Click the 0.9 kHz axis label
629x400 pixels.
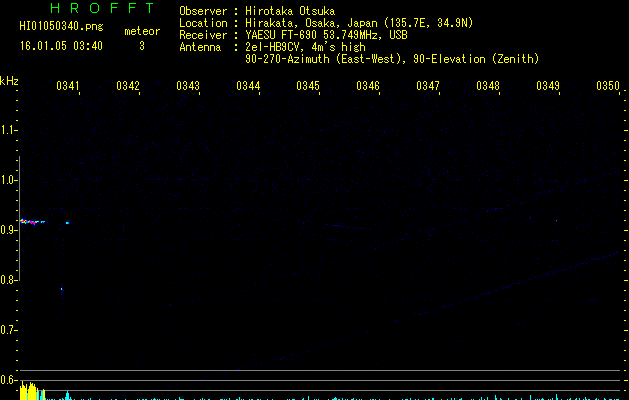[8, 230]
